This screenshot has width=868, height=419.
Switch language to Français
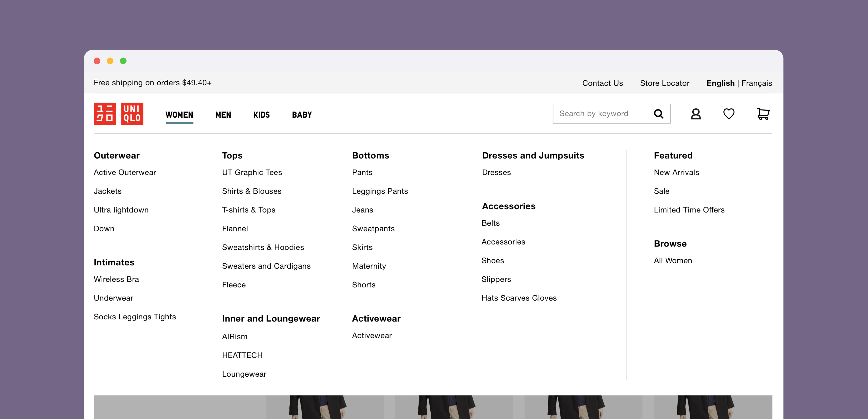tap(757, 83)
